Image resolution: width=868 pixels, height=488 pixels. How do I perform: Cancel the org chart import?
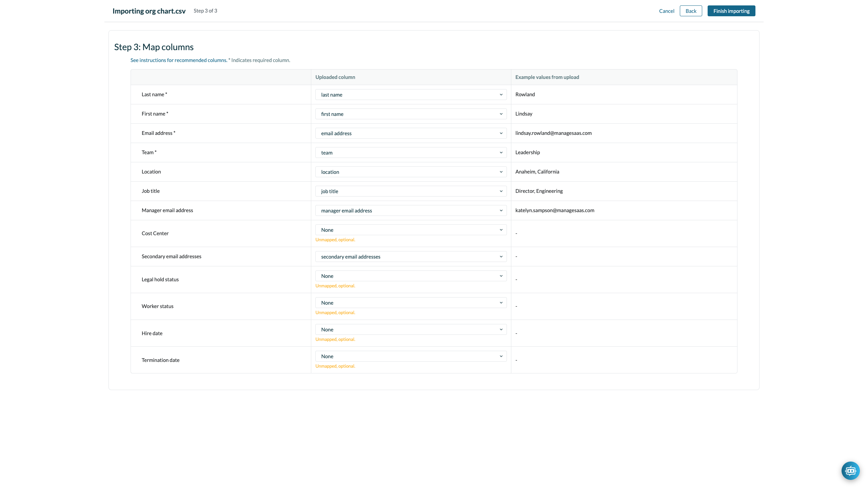[666, 11]
